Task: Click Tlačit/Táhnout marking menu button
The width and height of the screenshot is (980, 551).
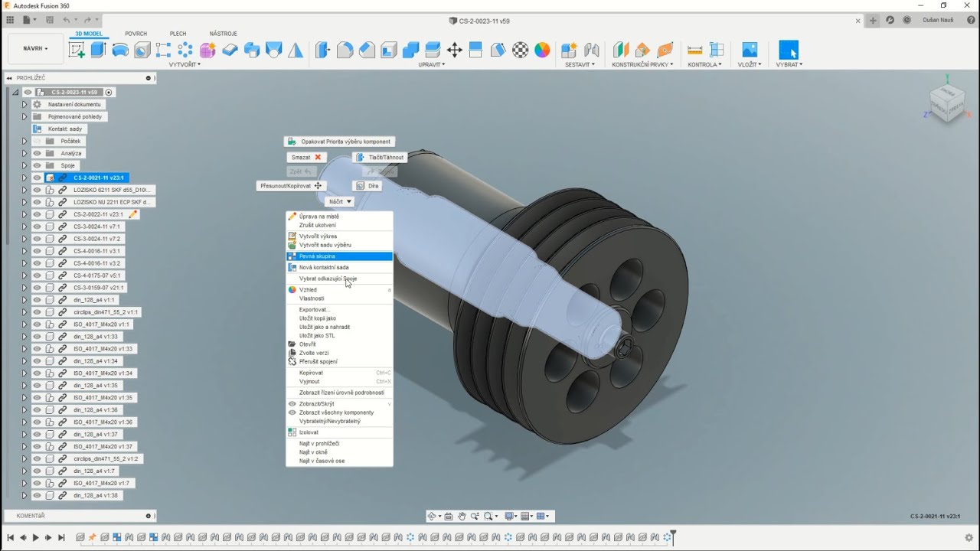Action: pyautogui.click(x=380, y=157)
